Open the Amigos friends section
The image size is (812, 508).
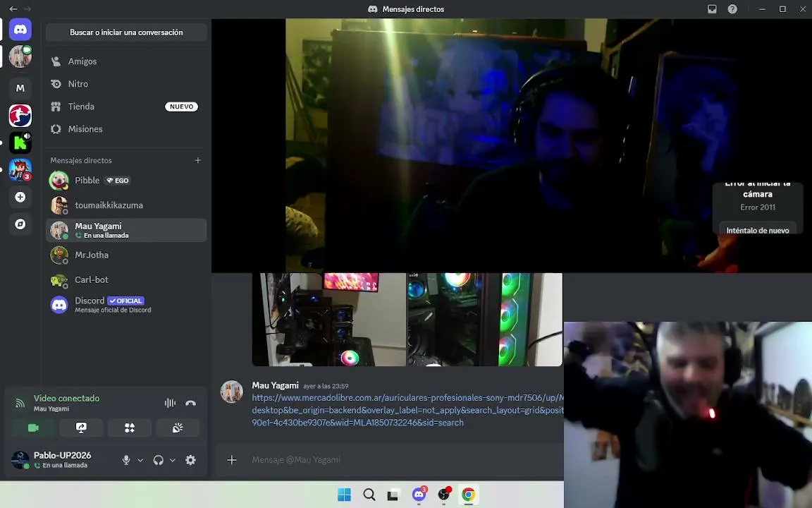[126, 61]
